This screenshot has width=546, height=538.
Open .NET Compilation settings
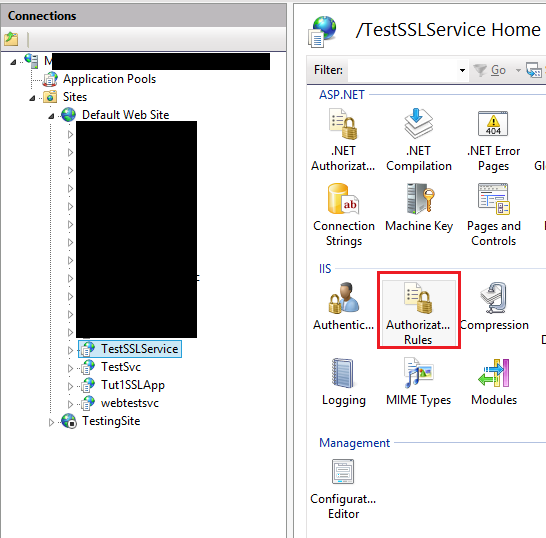point(419,139)
